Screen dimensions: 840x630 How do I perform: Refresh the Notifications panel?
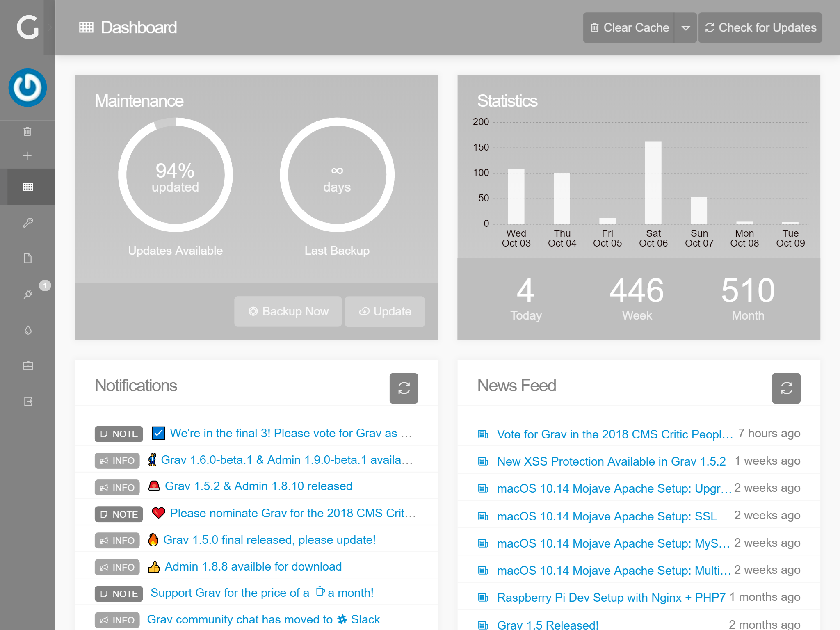[x=404, y=388]
